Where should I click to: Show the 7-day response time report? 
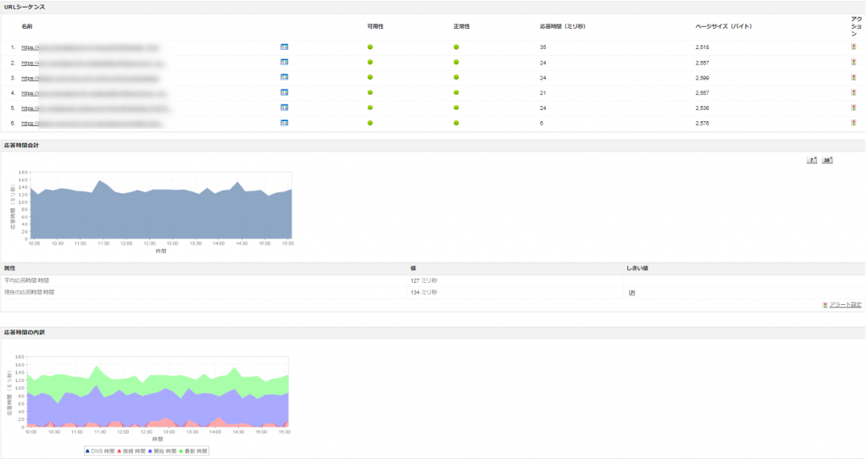click(x=811, y=160)
